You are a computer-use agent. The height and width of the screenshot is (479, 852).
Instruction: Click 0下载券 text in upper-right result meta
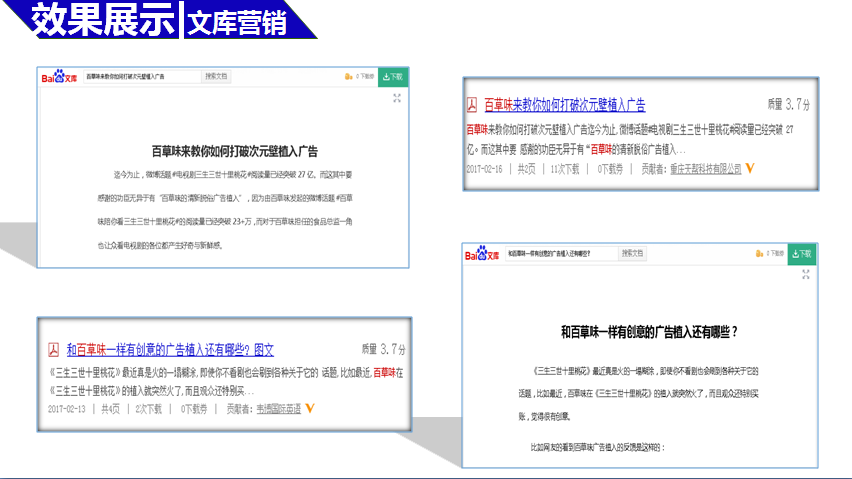(x=610, y=169)
